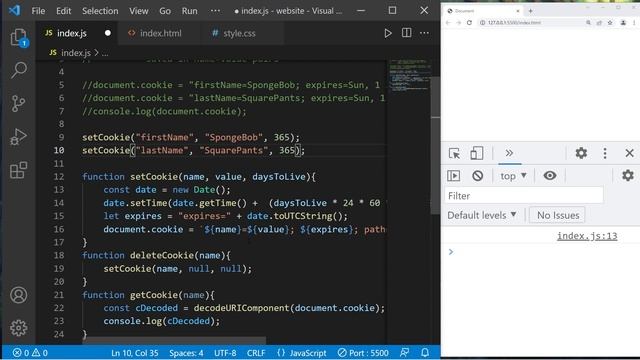Screen dimensions: 640x360
Task: Change file encoding UTF-8
Action: pyautogui.click(x=225, y=353)
